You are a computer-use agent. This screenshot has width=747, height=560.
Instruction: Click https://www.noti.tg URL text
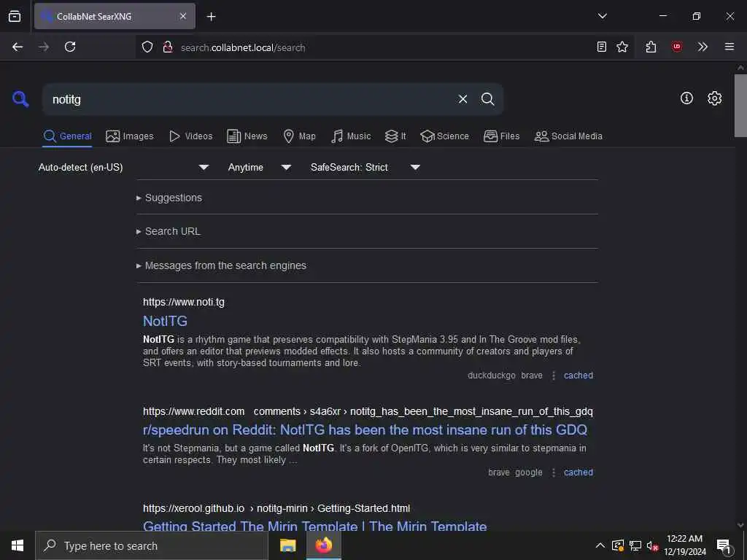[183, 302]
